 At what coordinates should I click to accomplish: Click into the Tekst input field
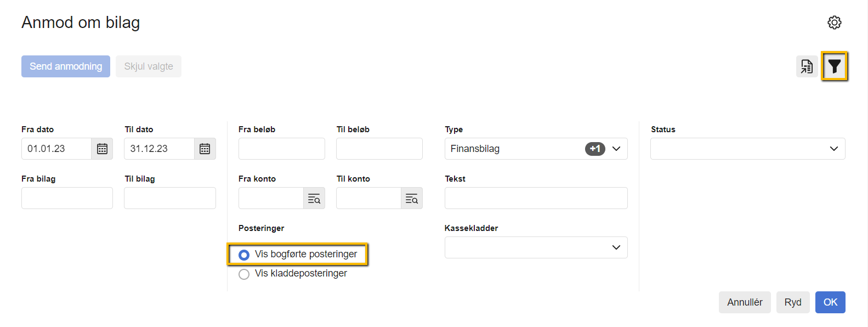(535, 198)
